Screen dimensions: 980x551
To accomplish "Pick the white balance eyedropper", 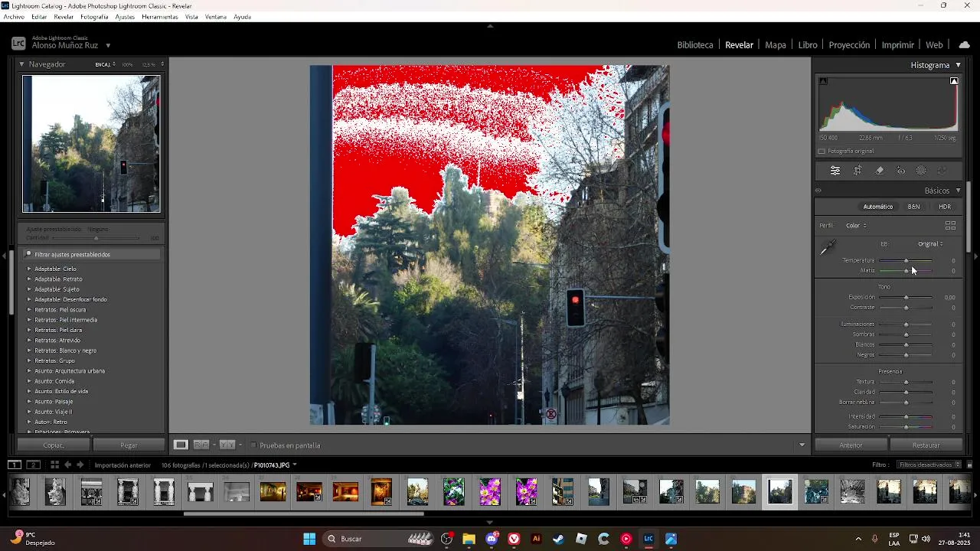I will point(828,247).
